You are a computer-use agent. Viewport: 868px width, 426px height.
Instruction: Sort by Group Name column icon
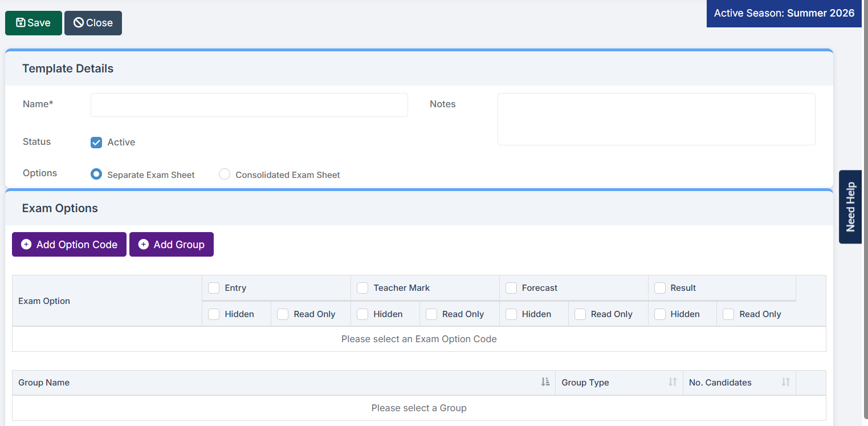tap(545, 382)
